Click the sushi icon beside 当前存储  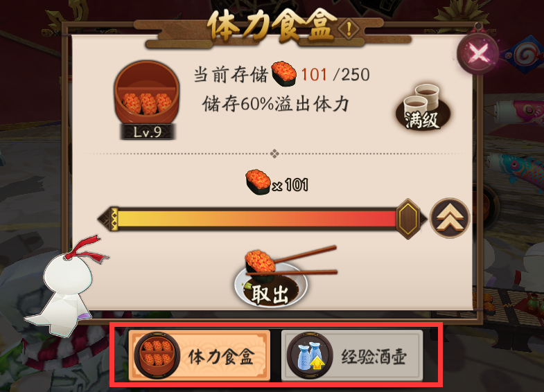click(284, 74)
